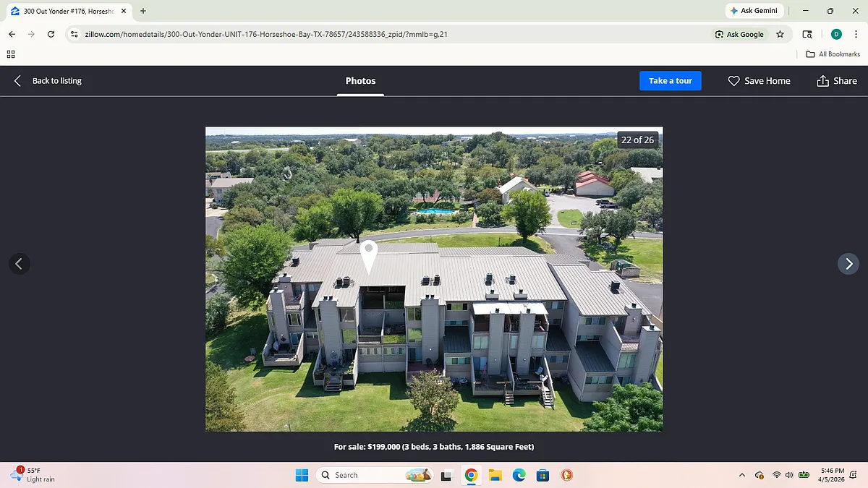Open the volume speaker tray icon

(x=789, y=475)
